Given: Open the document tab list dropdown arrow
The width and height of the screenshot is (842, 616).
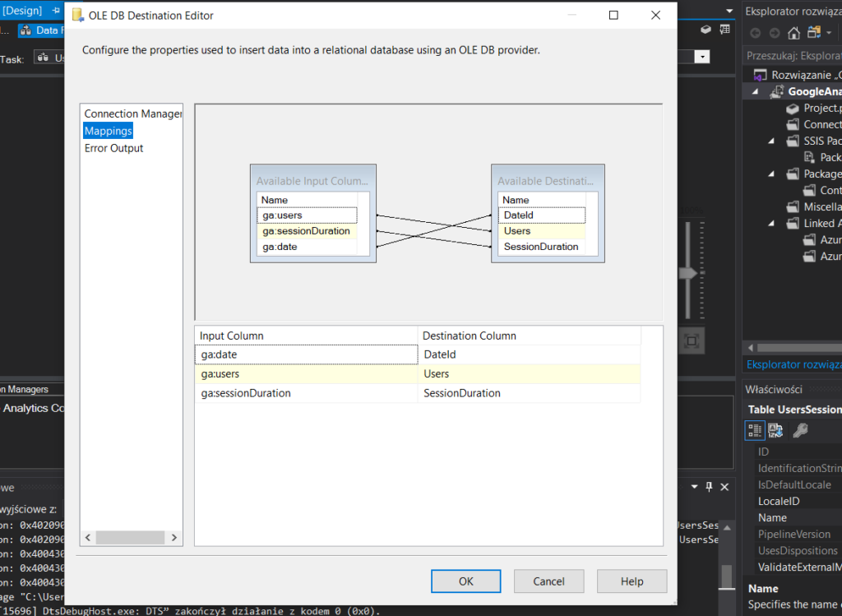Looking at the screenshot, I should 729,11.
